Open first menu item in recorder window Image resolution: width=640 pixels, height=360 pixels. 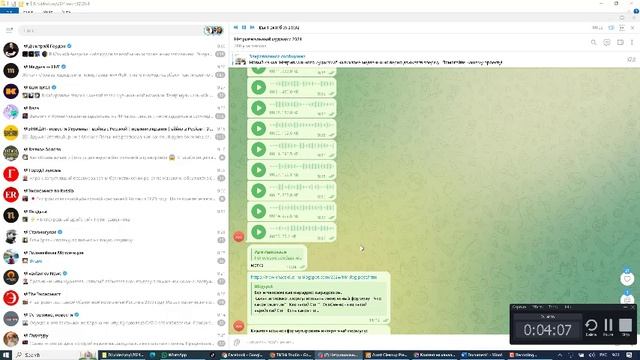click(519, 307)
